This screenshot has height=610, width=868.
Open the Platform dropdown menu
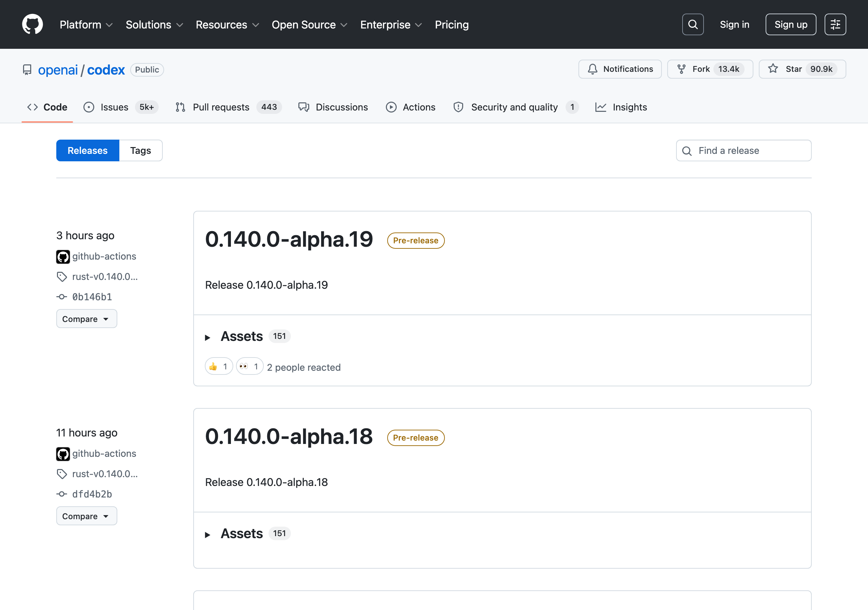pos(86,25)
